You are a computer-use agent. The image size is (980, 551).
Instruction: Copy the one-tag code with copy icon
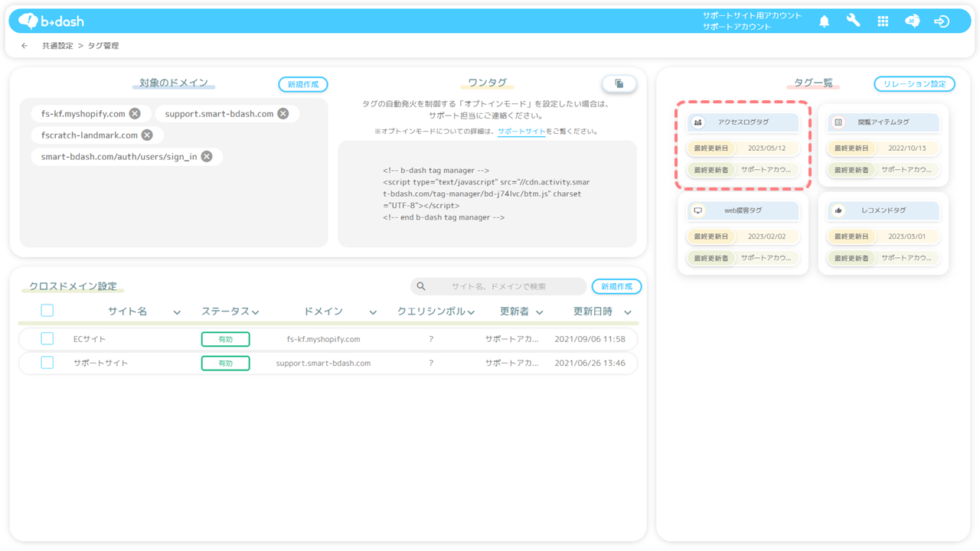619,84
